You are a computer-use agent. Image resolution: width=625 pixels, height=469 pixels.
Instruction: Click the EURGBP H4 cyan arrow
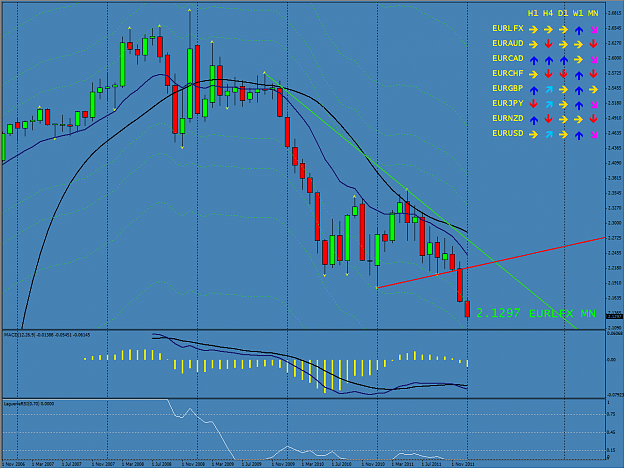pyautogui.click(x=549, y=90)
